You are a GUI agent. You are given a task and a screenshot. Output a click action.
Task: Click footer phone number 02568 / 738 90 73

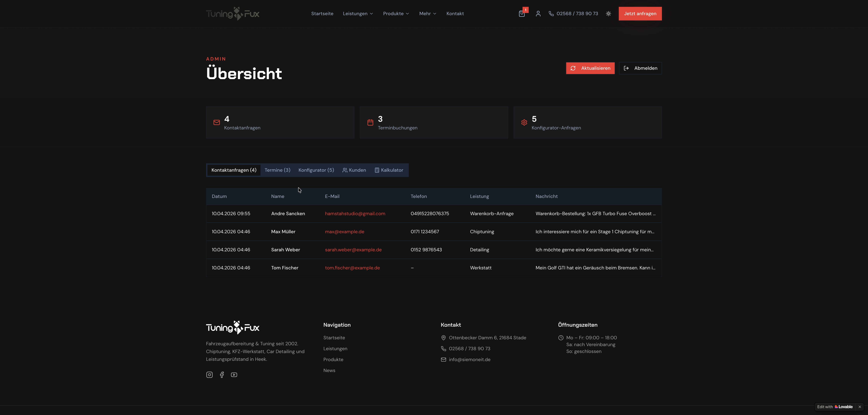click(x=469, y=349)
